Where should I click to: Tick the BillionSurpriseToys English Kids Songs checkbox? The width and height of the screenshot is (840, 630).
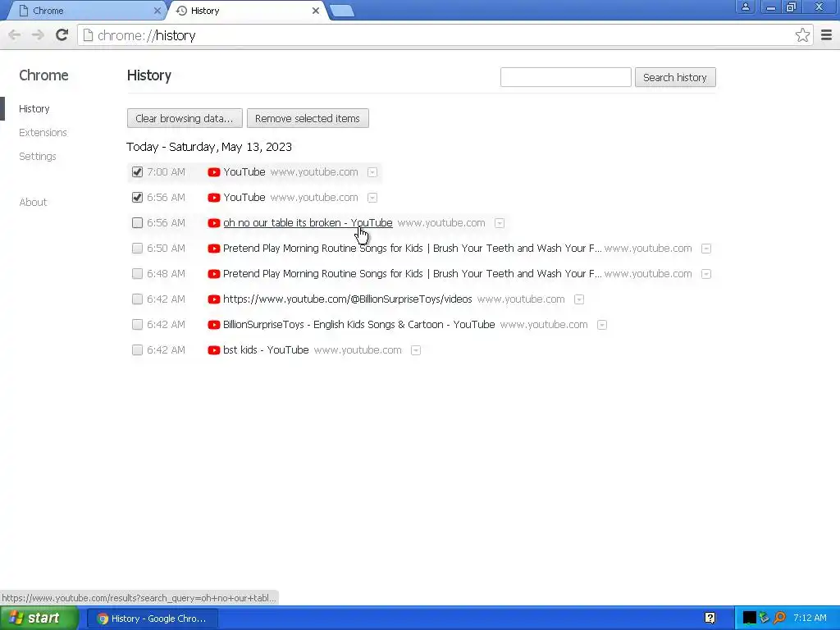point(137,325)
